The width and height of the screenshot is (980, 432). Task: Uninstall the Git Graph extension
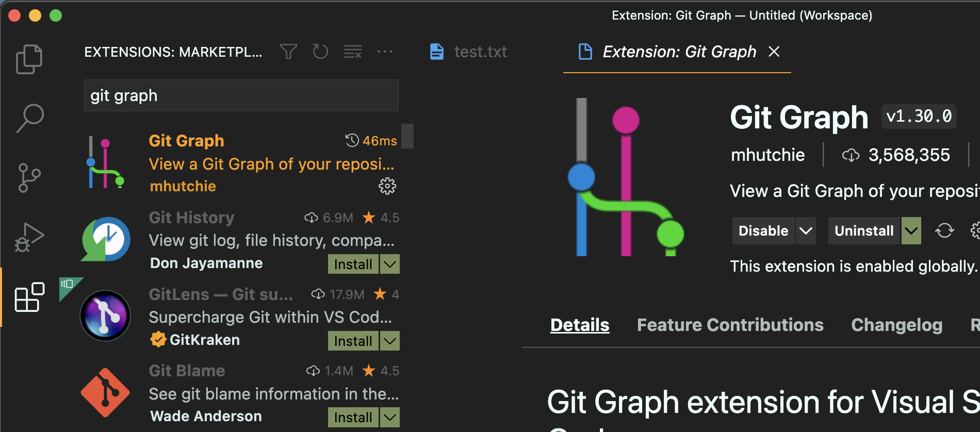(864, 230)
